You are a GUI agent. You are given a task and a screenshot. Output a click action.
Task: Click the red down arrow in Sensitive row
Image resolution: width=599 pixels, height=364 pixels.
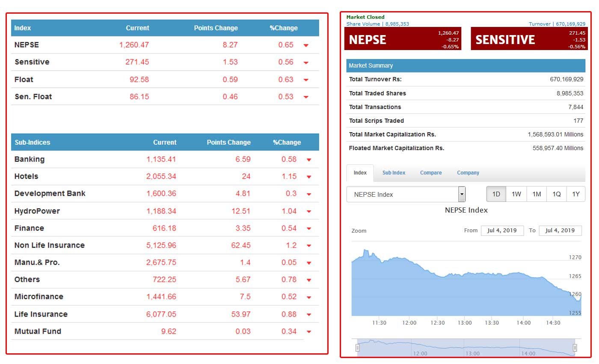point(306,63)
